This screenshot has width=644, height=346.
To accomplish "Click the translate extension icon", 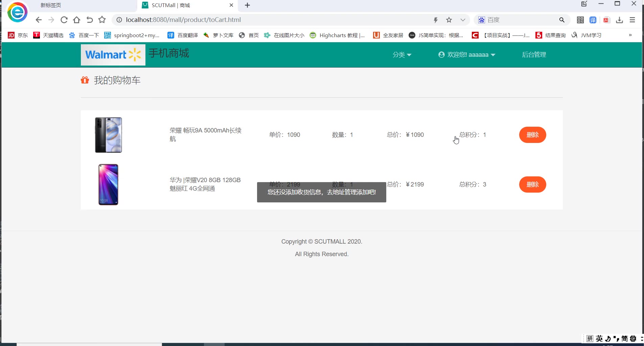I will pyautogui.click(x=593, y=20).
